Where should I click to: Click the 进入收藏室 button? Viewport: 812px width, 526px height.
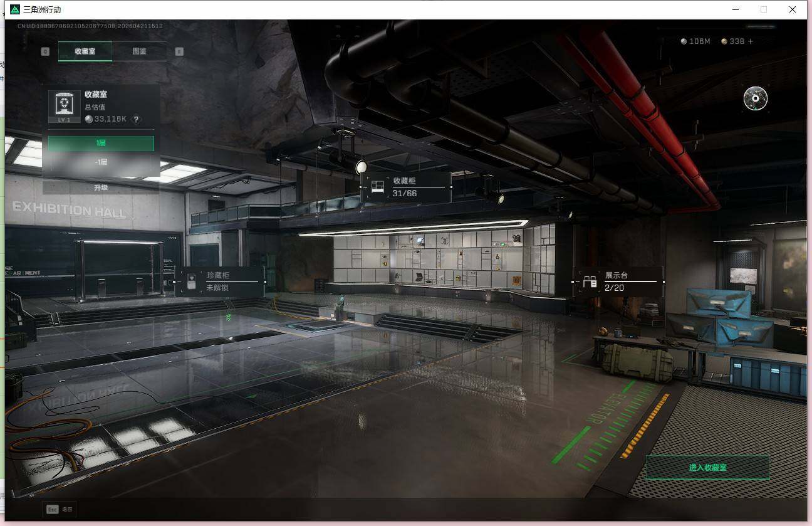point(707,468)
